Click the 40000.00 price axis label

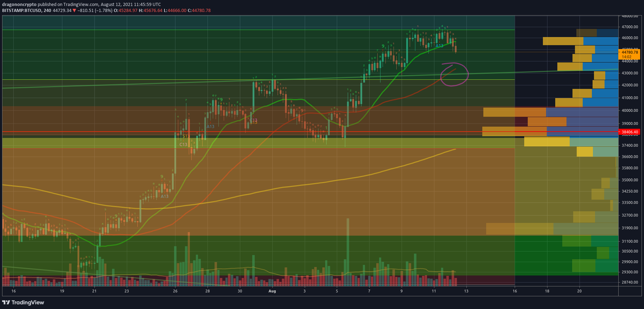tap(630, 110)
